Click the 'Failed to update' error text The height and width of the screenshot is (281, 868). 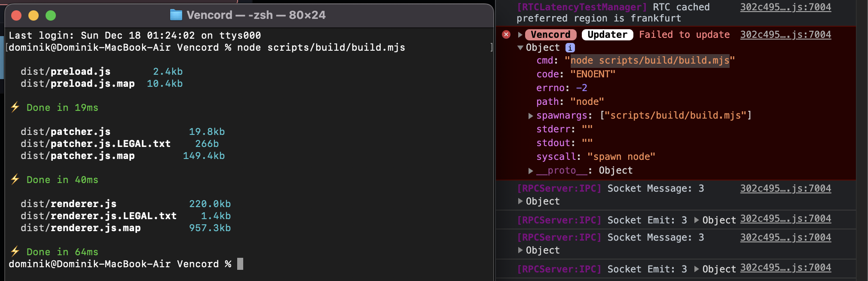click(684, 34)
